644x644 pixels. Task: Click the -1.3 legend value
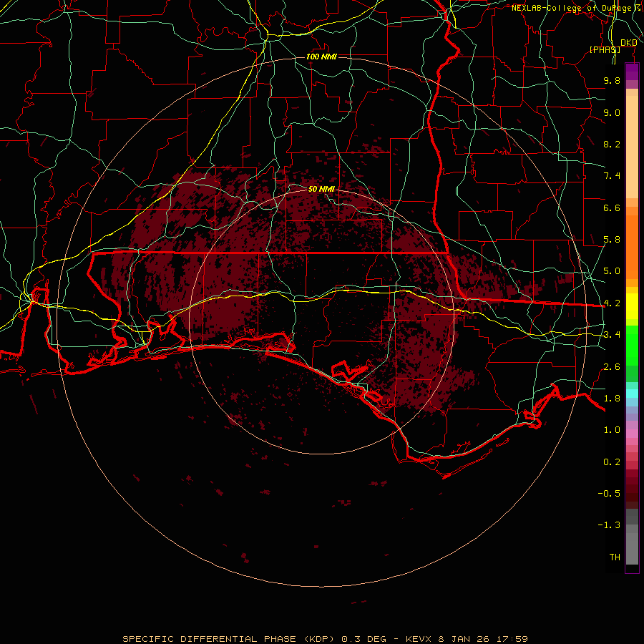[x=609, y=525]
